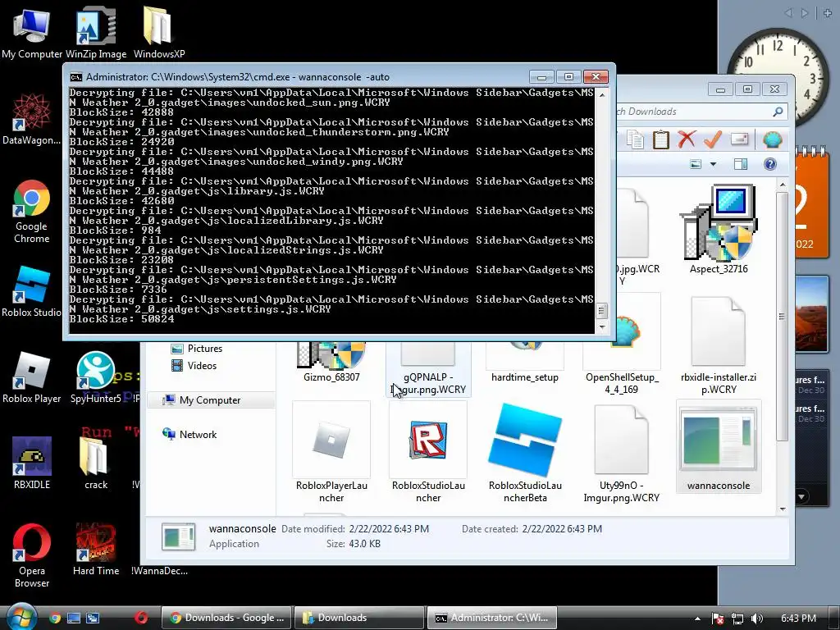Image resolution: width=840 pixels, height=630 pixels.
Task: Click the Downloads window scroll-down arrow
Action: [782, 509]
